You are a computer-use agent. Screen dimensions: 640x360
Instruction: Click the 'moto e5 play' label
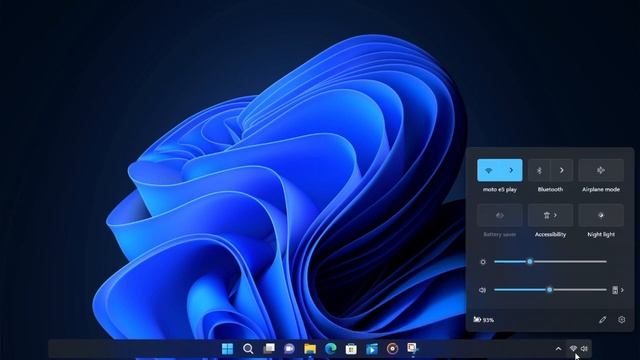tap(500, 189)
